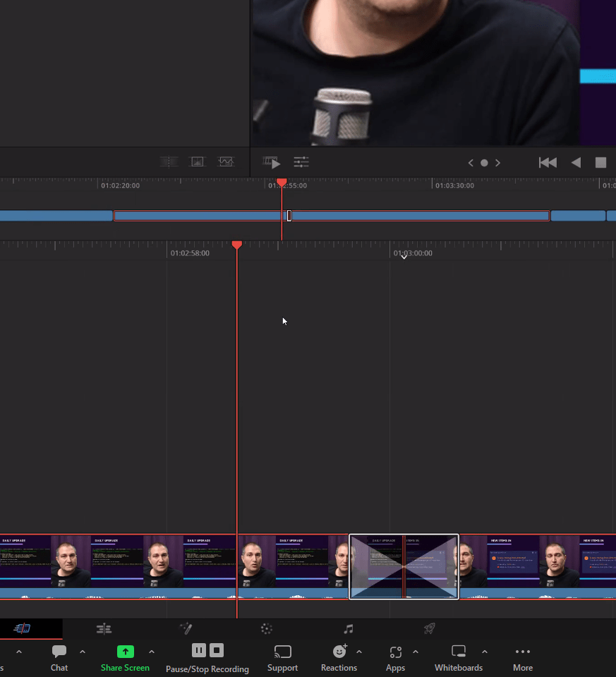
Task: Click the lower timeline red playhead handle
Action: click(236, 245)
